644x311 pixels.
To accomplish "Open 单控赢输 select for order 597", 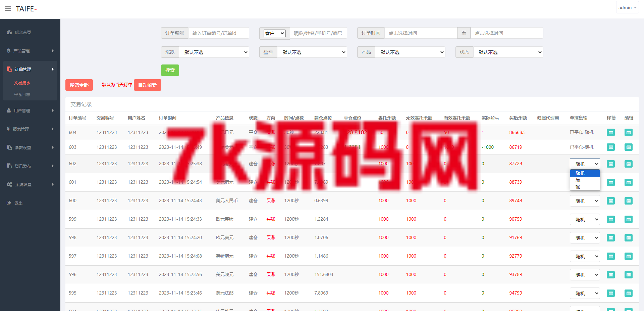I will pyautogui.click(x=585, y=256).
